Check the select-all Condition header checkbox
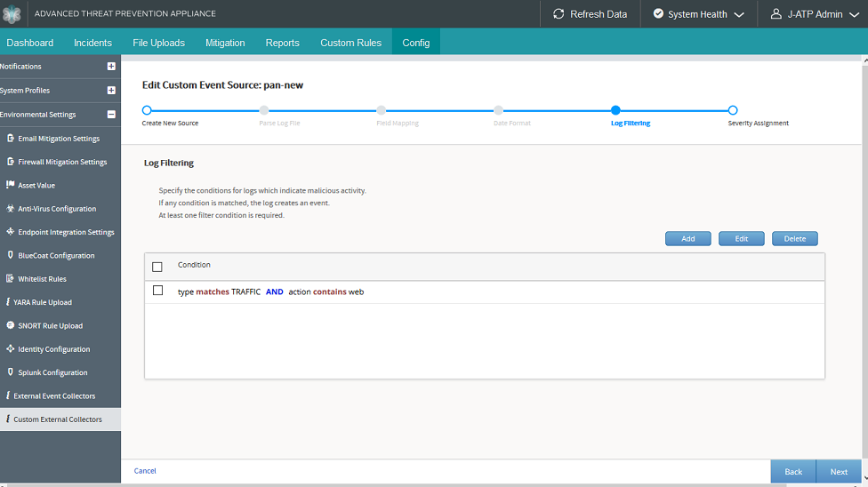 157,267
